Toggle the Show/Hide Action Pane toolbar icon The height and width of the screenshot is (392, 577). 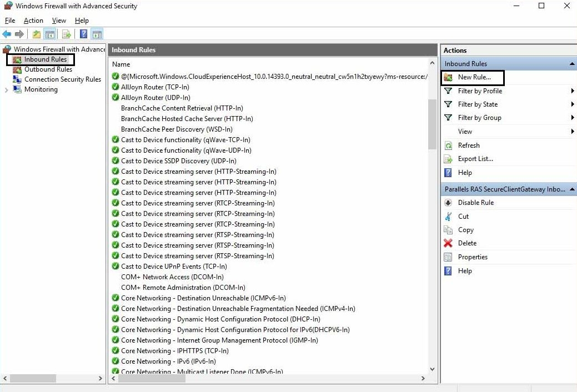pyautogui.click(x=97, y=34)
